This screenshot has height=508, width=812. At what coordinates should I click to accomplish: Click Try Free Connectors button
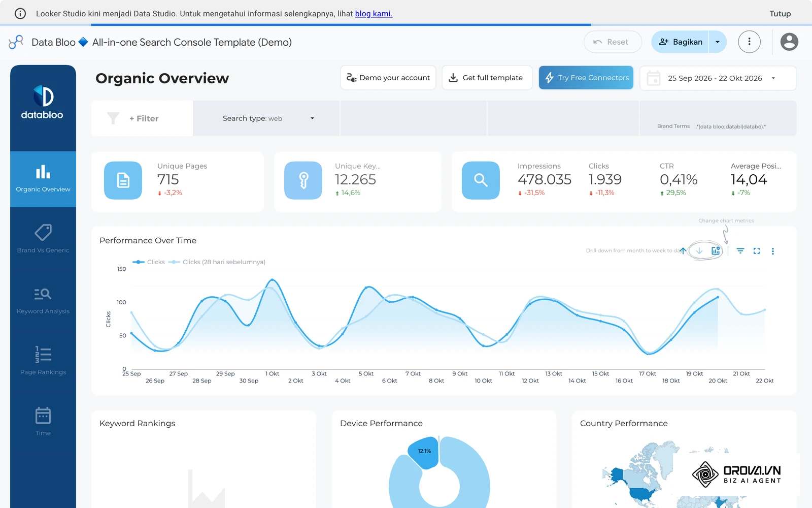pyautogui.click(x=586, y=78)
